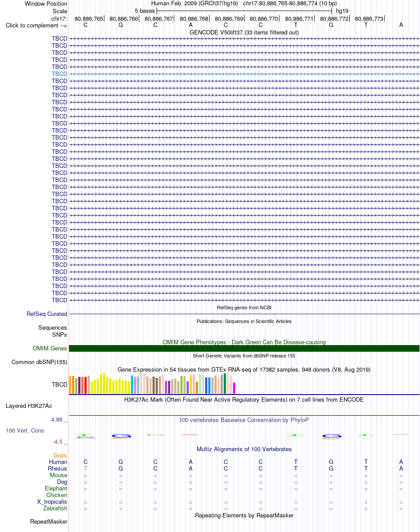420x532 pixels.
Task: Click the 100 Vert. Cons track label
Action: [25, 430]
